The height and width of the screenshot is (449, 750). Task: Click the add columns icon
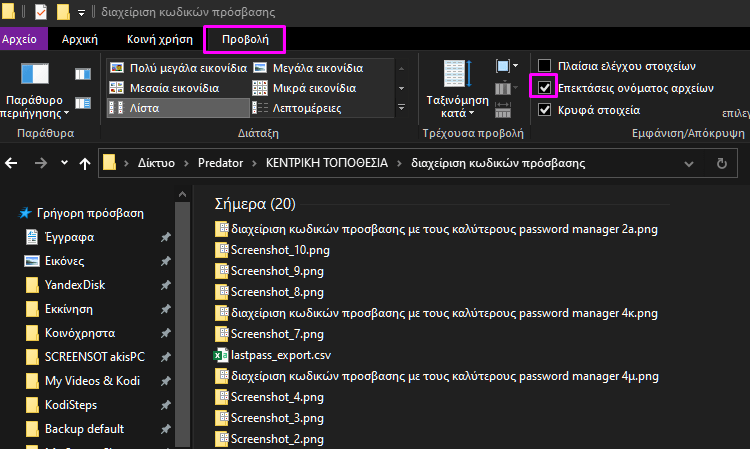507,88
